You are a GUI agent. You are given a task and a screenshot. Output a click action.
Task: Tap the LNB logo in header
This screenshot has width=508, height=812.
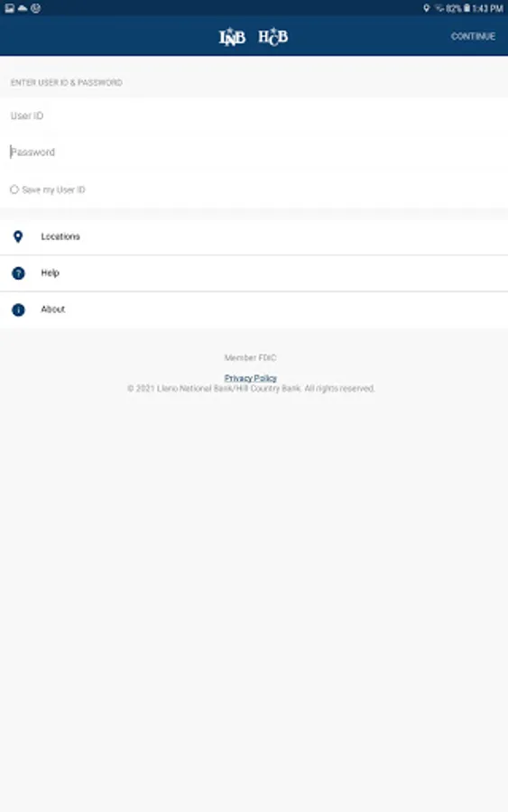(232, 37)
